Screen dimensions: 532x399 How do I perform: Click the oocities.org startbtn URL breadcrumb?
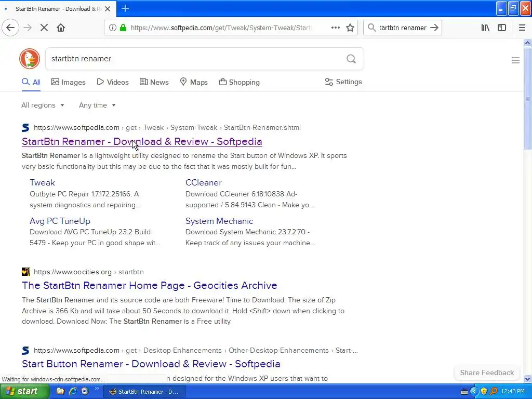coord(88,272)
